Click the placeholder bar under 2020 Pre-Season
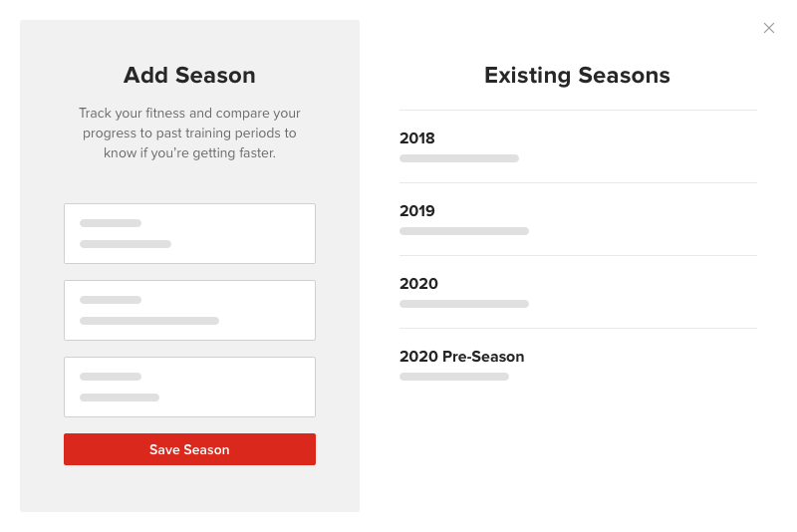The height and width of the screenshot is (532, 797). [454, 377]
